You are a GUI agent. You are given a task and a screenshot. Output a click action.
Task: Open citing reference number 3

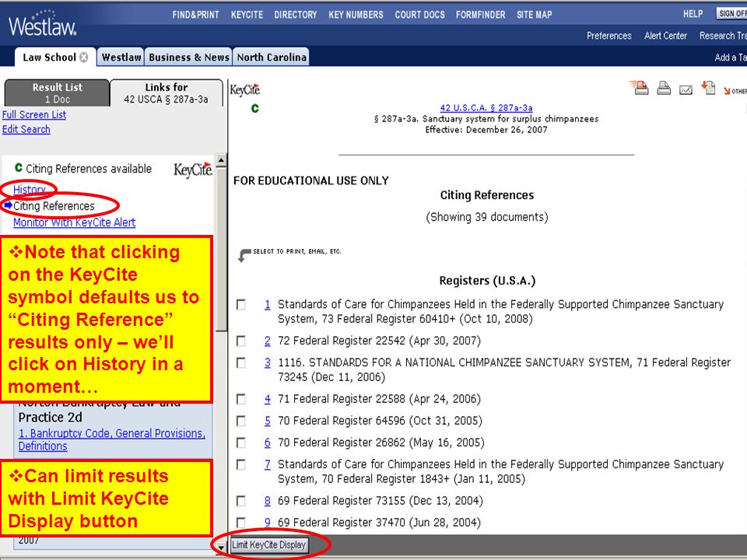click(267, 363)
